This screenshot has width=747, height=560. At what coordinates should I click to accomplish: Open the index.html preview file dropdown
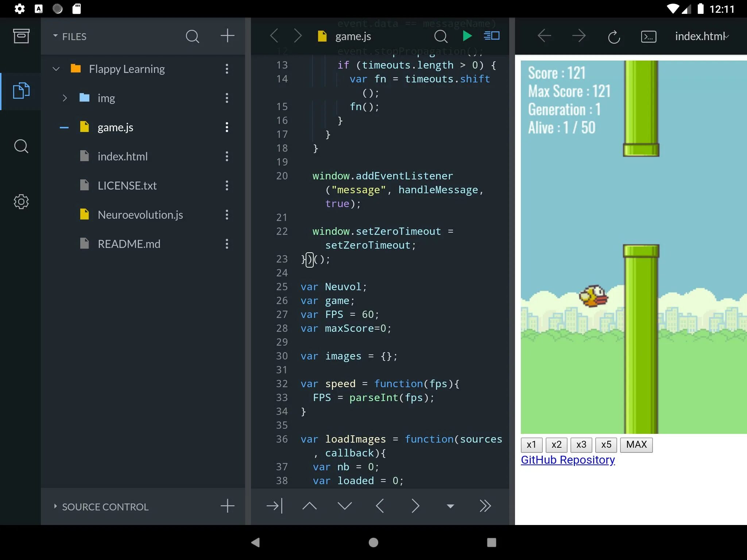701,36
